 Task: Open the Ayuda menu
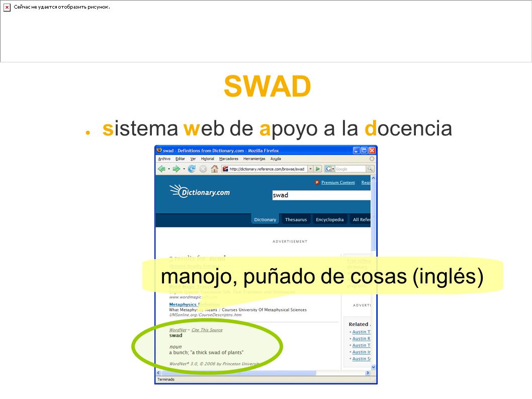coord(276,158)
